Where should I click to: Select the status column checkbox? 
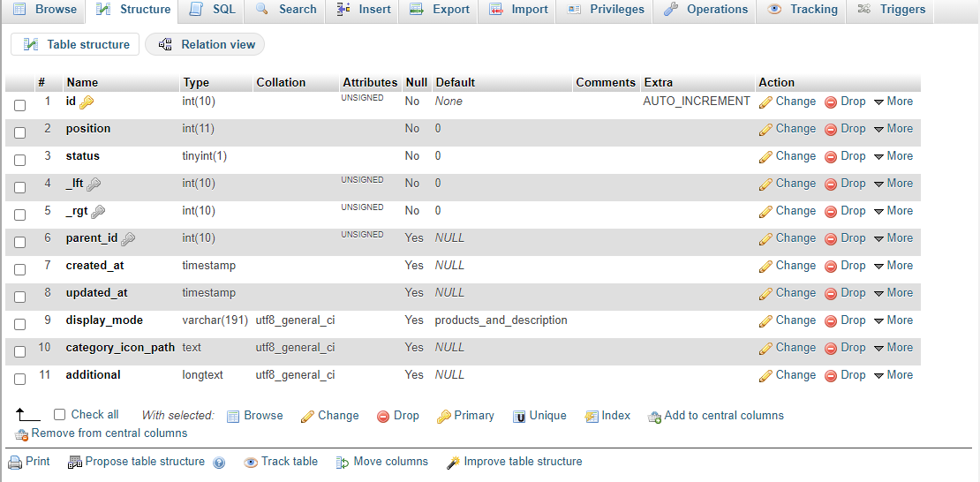point(20,160)
